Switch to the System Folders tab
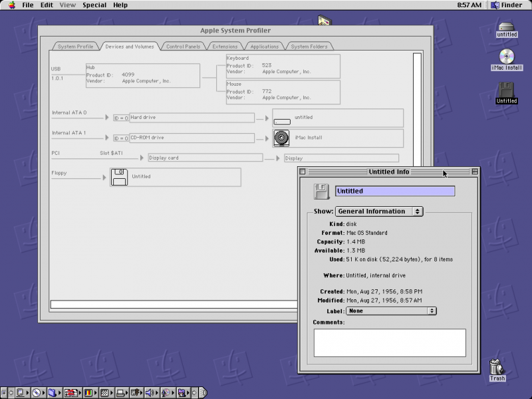532x399 pixels. coord(309,47)
